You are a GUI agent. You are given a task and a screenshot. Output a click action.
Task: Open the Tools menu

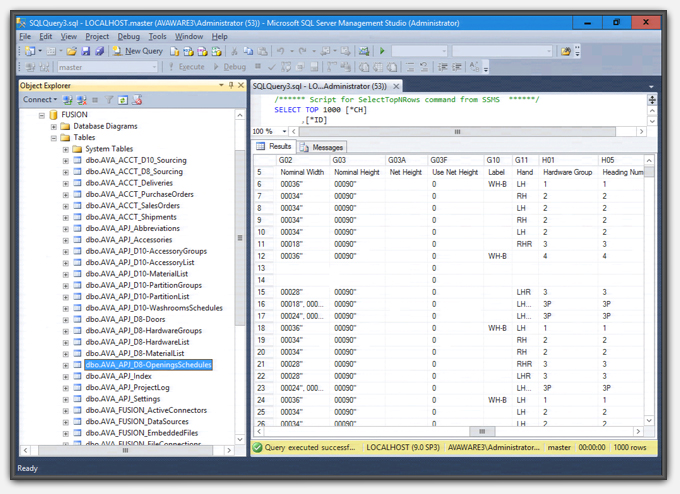[x=158, y=36]
